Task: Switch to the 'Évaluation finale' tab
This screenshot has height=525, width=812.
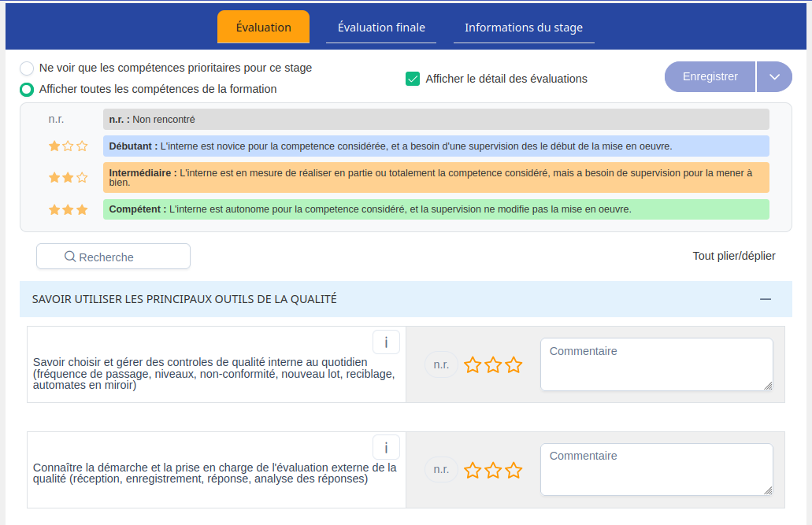Action: point(381,28)
